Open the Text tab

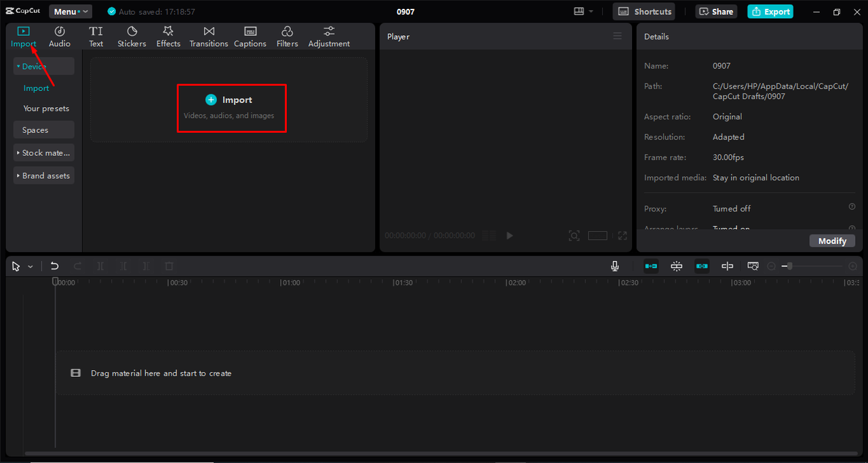point(96,37)
